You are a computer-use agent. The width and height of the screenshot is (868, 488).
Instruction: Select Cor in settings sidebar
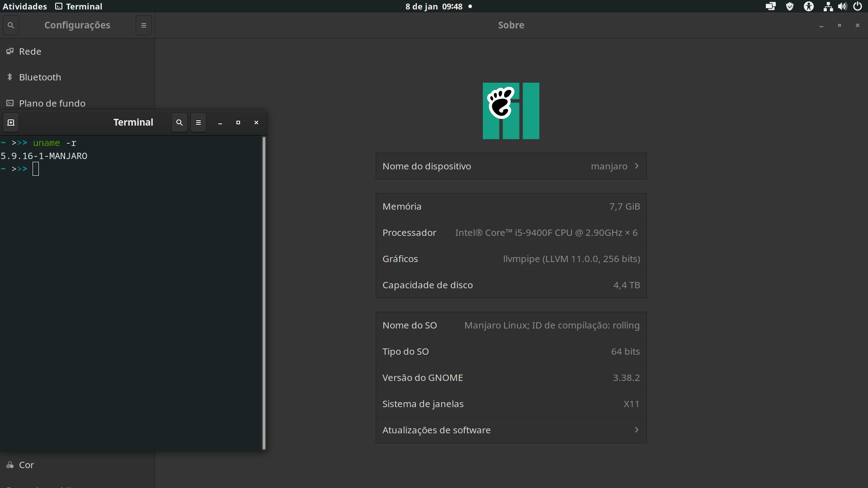[x=77, y=465]
